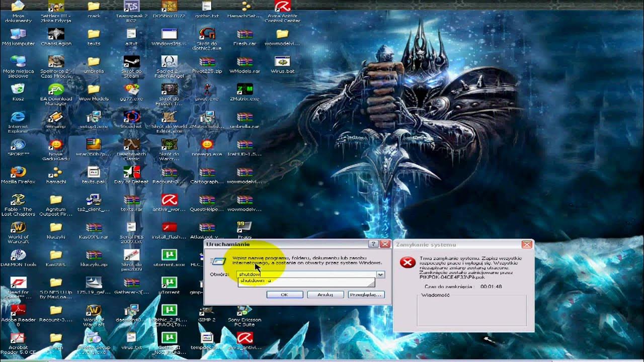Click the Otwórz text field containing shutdow
Screen dimensions: 644x362
pyautogui.click(x=306, y=275)
